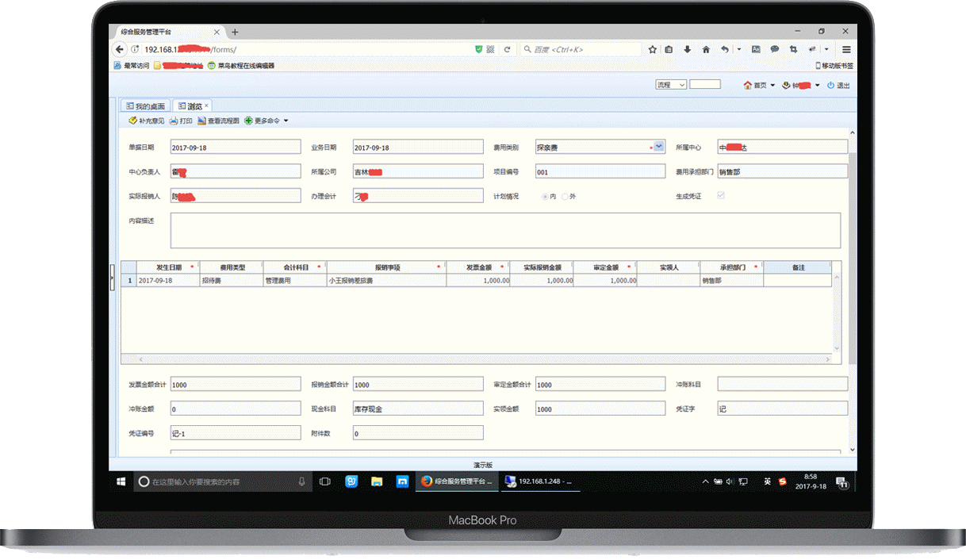
Task: Click the crop screenshot icon in browser toolbar
Action: tap(793, 49)
